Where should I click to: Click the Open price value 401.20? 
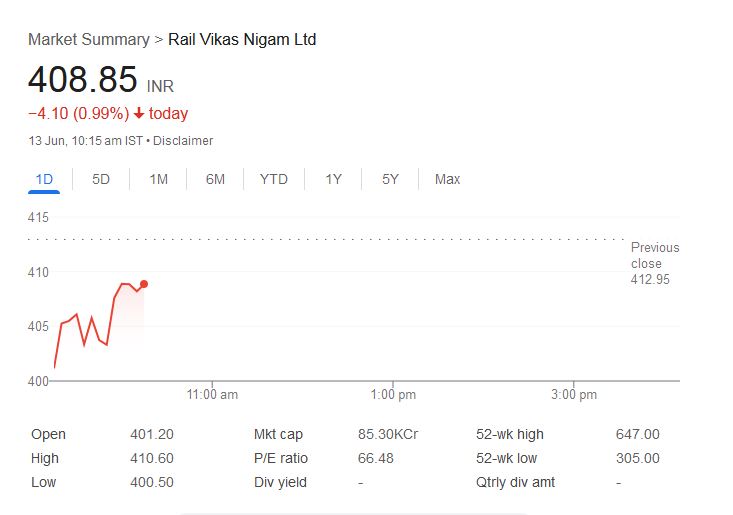point(152,434)
